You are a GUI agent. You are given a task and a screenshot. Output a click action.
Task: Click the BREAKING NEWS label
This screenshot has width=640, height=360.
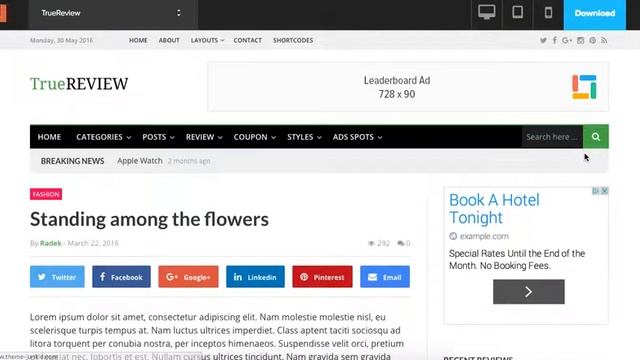(x=72, y=161)
